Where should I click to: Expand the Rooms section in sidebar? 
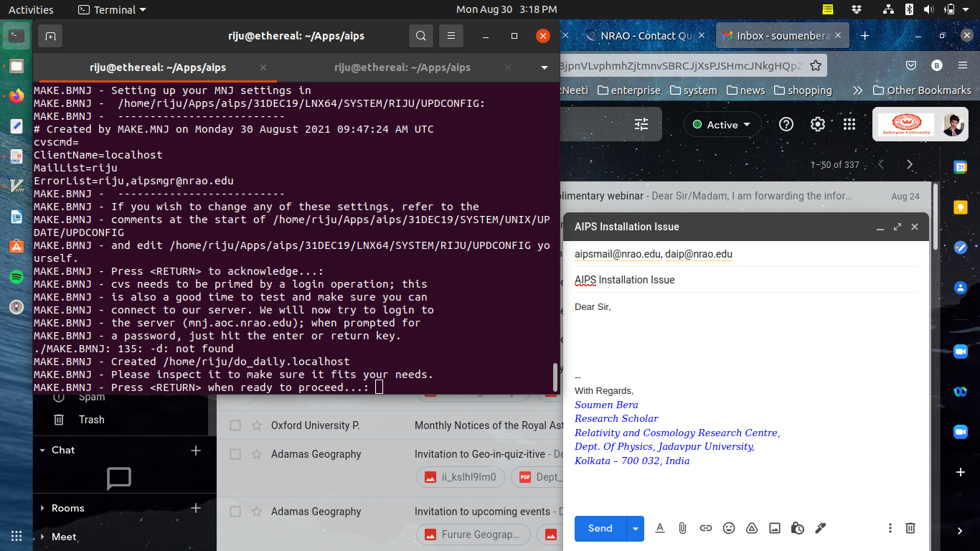[42, 508]
